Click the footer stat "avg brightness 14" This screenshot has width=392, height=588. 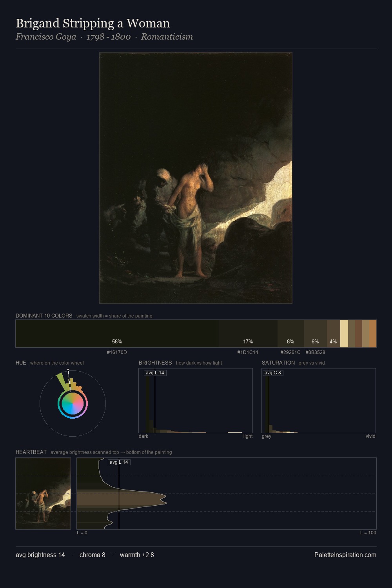pyautogui.click(x=40, y=555)
